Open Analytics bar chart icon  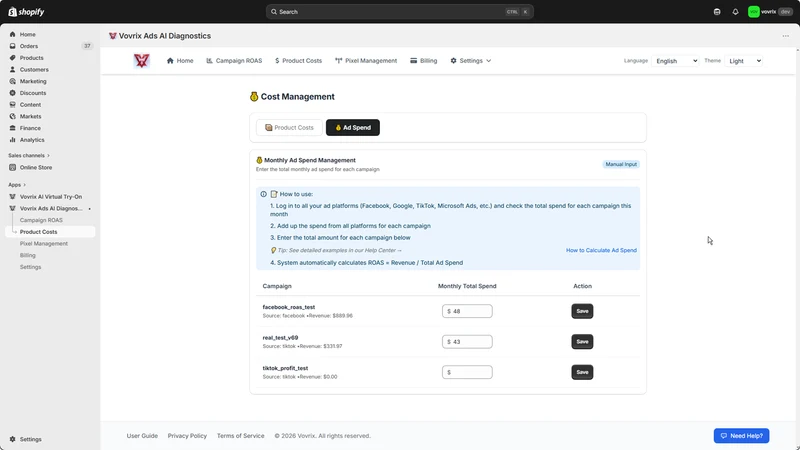point(12,140)
